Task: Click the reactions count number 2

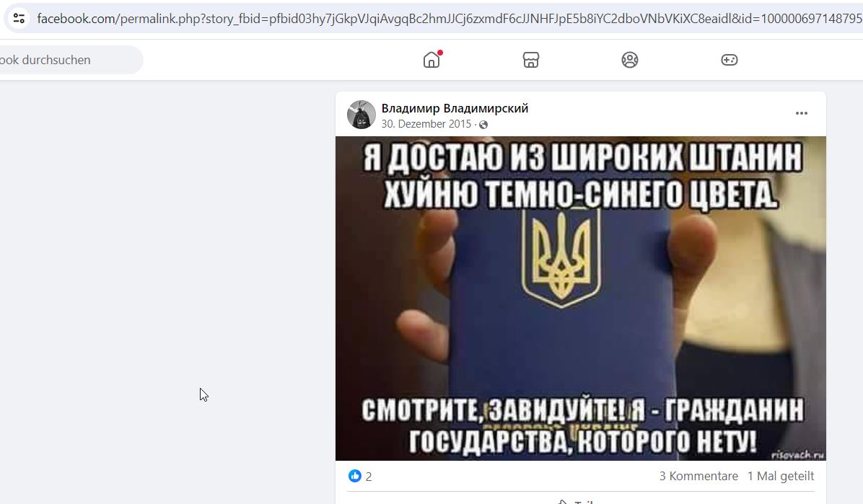Action: (369, 477)
